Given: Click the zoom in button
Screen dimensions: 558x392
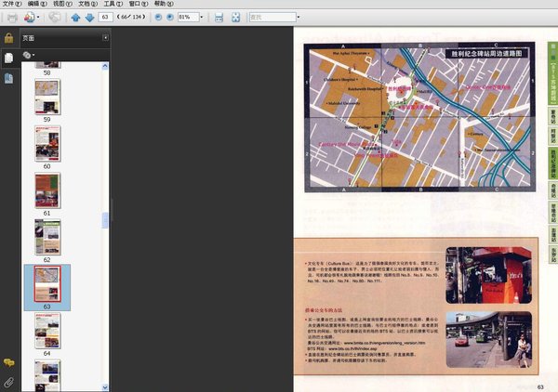Looking at the screenshot, I should (168, 17).
